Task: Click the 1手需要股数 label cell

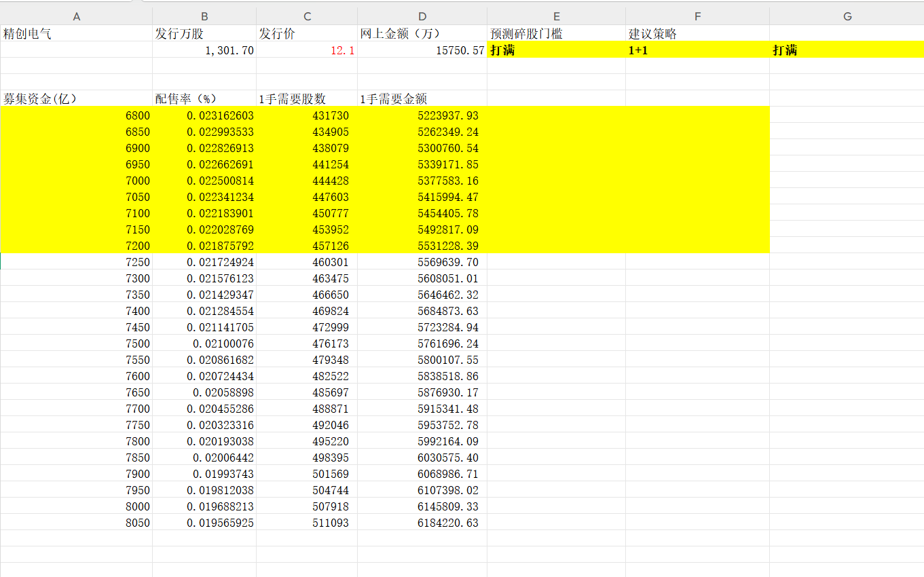Action: click(307, 98)
